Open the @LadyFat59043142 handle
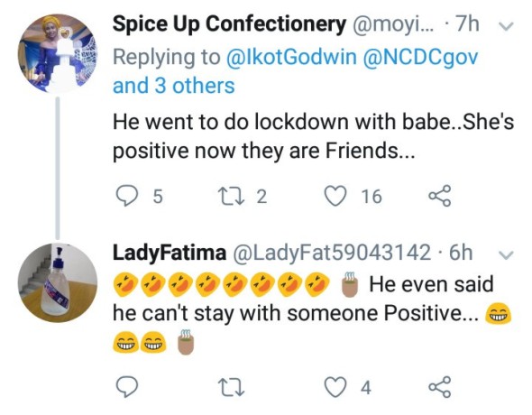The width and height of the screenshot is (532, 415). click(x=331, y=253)
